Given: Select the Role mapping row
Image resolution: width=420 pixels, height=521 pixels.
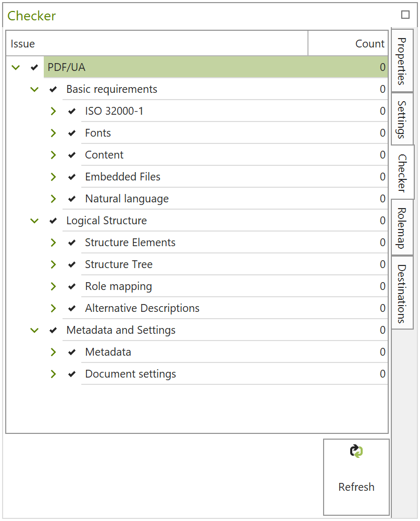Looking at the screenshot, I should 118,286.
